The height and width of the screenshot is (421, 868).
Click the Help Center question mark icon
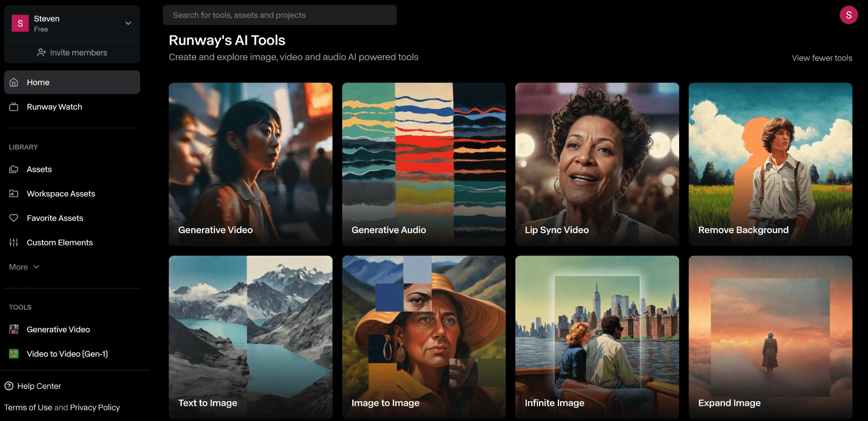click(9, 386)
